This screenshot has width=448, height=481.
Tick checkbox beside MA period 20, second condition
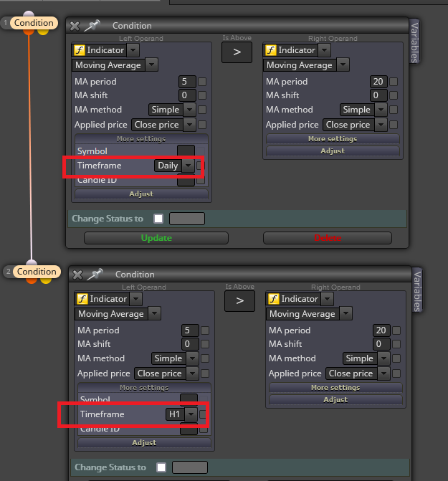396,330
